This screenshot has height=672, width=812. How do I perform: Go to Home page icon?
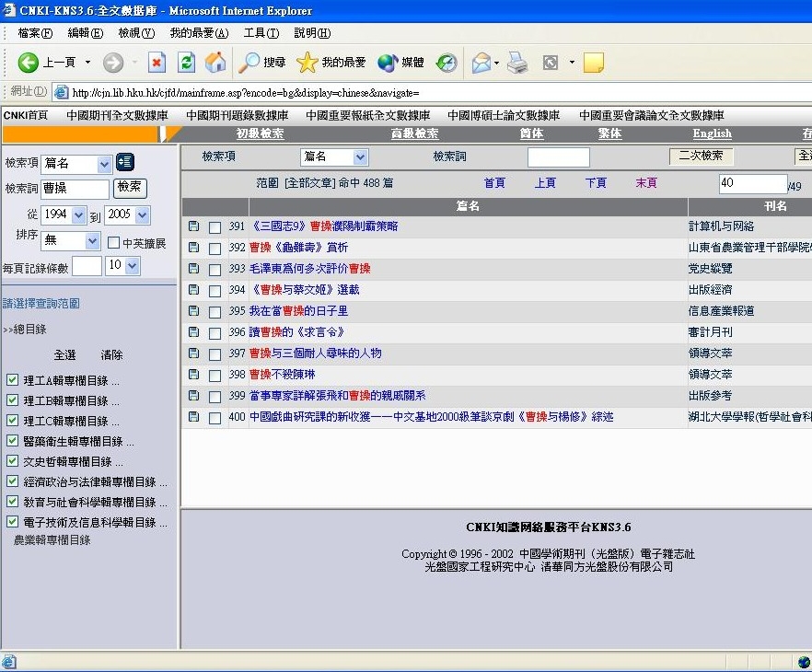215,63
